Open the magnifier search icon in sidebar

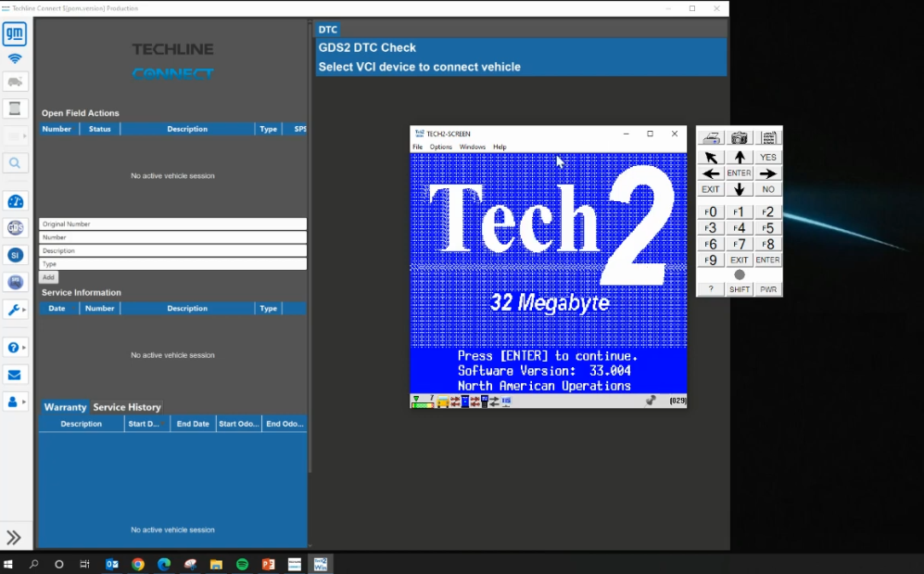pos(15,163)
